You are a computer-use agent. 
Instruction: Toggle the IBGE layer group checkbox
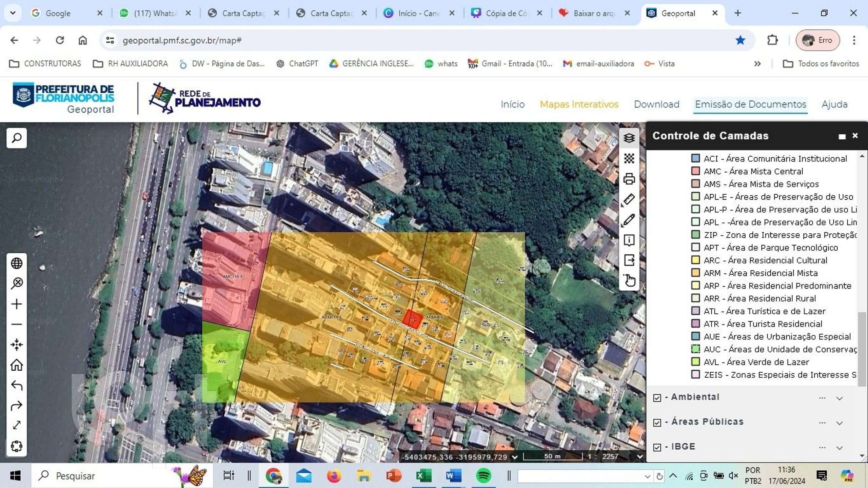[657, 447]
